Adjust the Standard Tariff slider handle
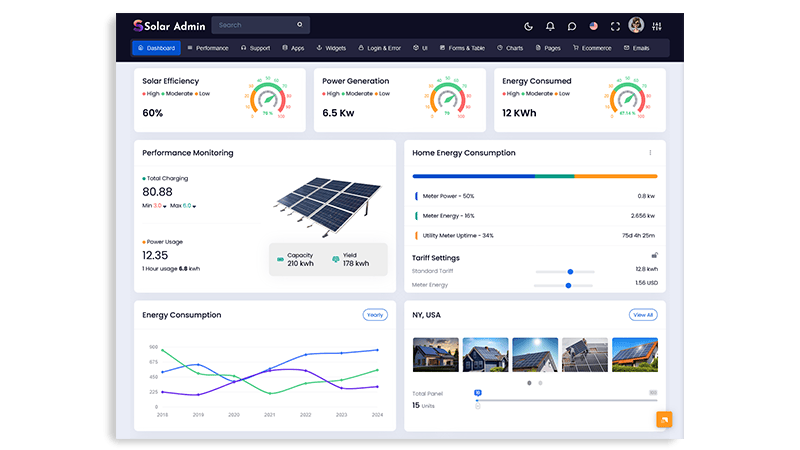The height and width of the screenshot is (450, 800). [570, 271]
